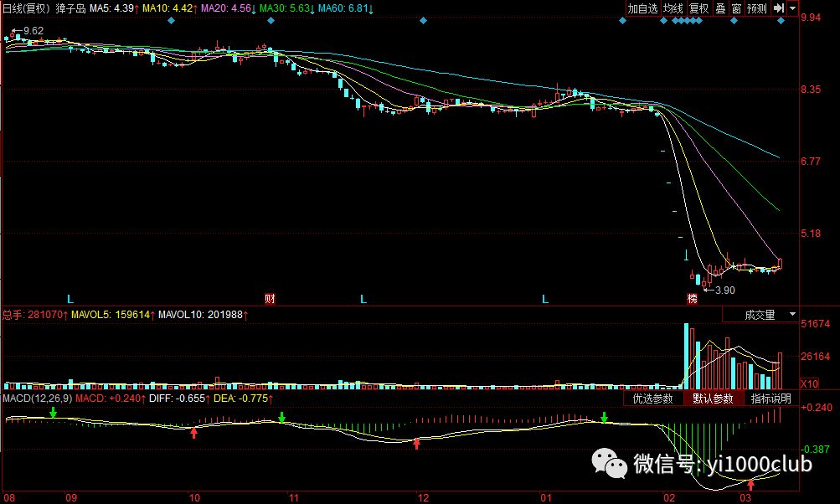Screen dimensions: 840x504
Task: Click the blue diamond below the 窗 button
Action: coord(734,21)
